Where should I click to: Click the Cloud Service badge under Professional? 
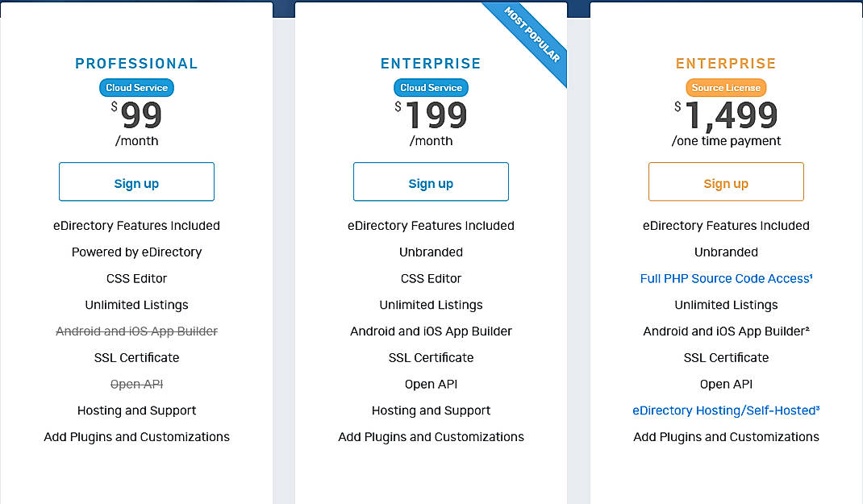click(136, 87)
